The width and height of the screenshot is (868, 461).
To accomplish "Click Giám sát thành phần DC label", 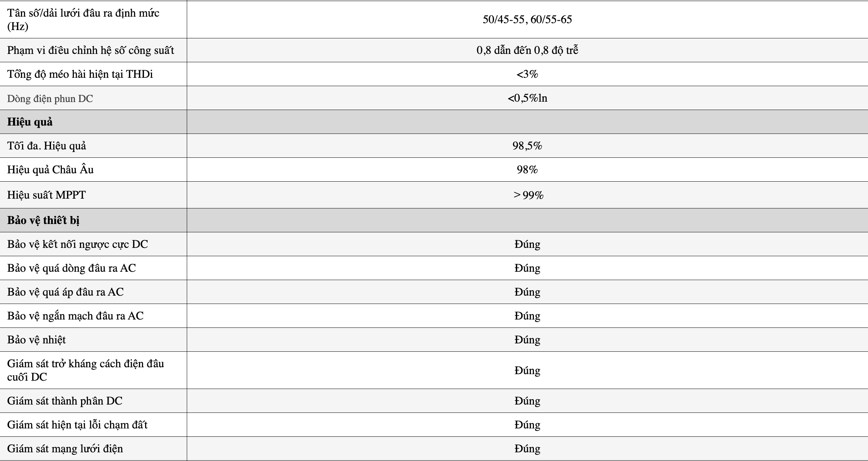I will pyautogui.click(x=65, y=401).
